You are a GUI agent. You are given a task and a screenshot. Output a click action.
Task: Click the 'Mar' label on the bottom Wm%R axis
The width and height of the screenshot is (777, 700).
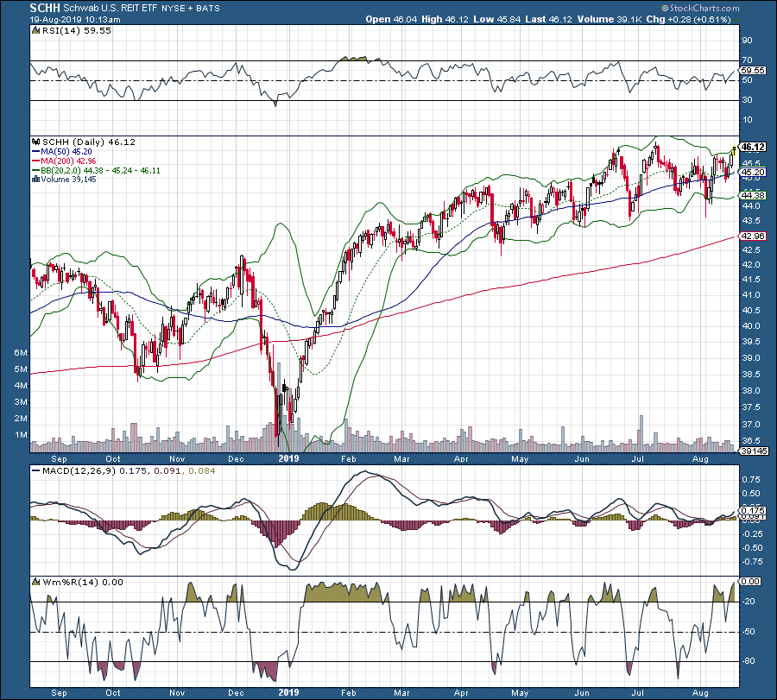[401, 692]
